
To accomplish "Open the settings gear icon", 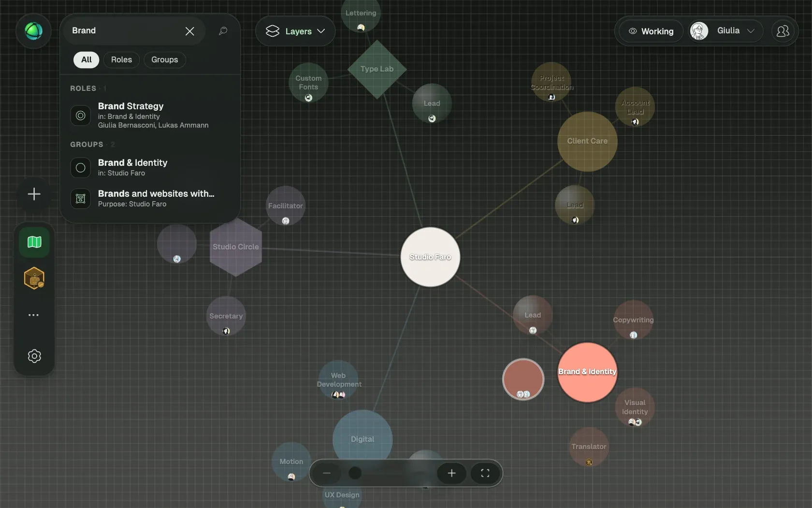I will pyautogui.click(x=34, y=356).
